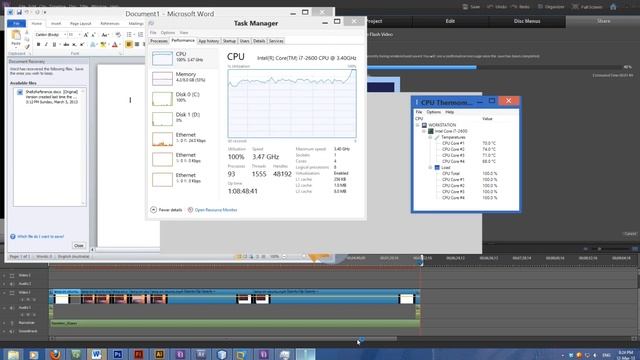Collapse the Temperatures tree node
This screenshot has width=640, height=360.
pos(430,137)
